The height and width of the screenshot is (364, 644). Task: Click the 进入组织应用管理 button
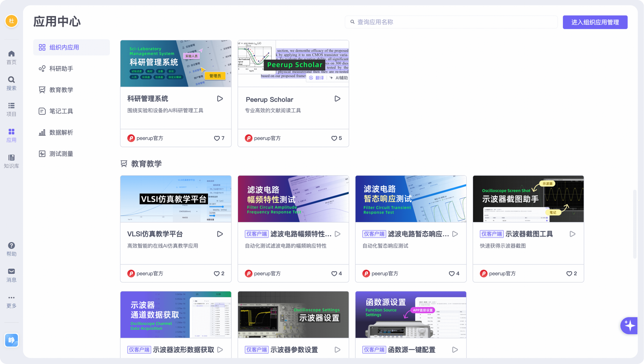pyautogui.click(x=595, y=22)
